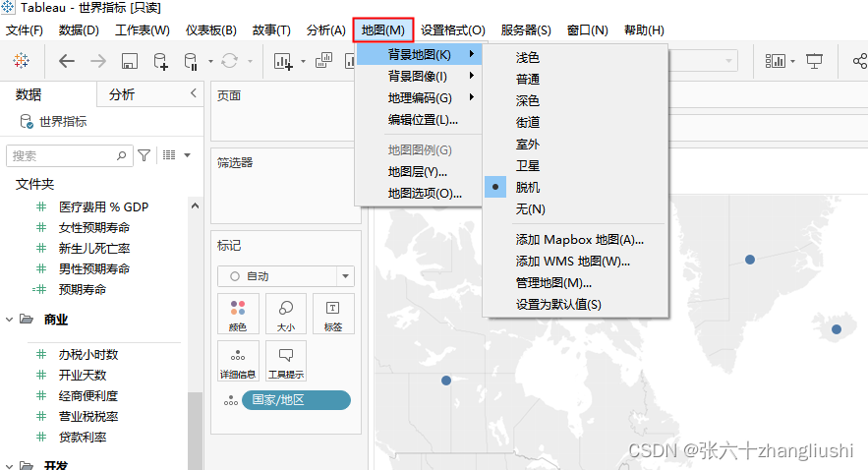Screen dimensions: 868x470
Task: Select the 新生儿死亡率 field
Action: 94,248
